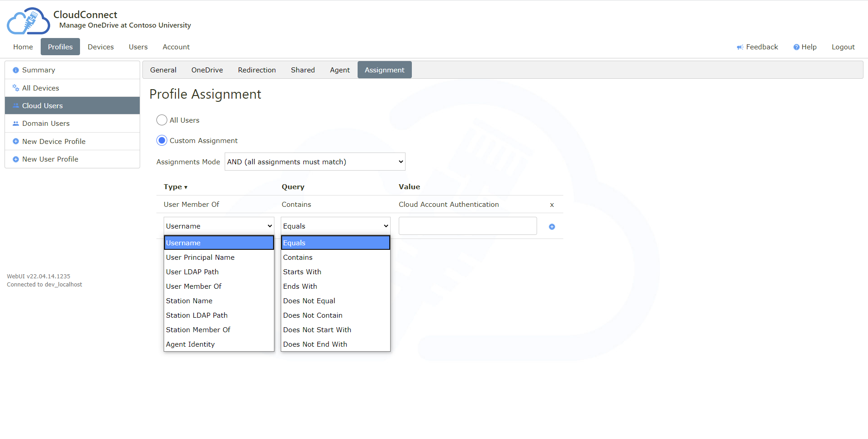Screen dimensions: 868x439
Task: Click the Domain Users people icon
Action: click(x=16, y=124)
